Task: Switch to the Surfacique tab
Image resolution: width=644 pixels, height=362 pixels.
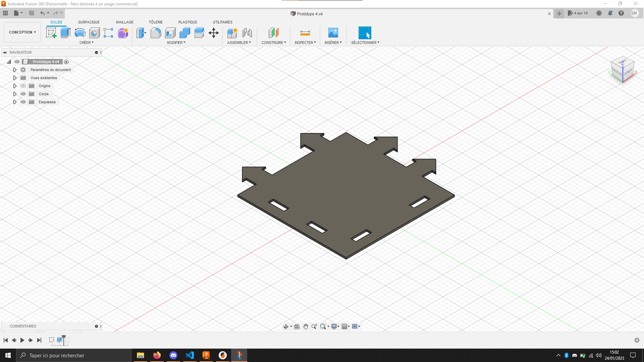Action: click(89, 22)
